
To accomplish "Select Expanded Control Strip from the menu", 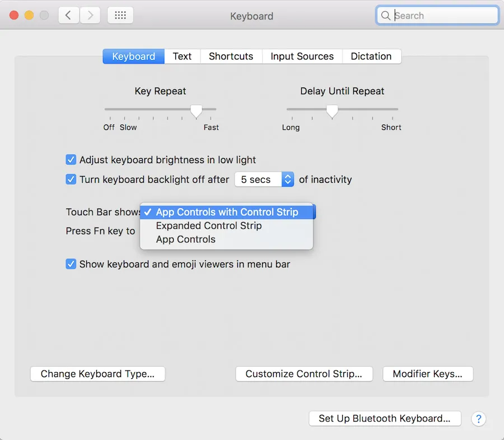I will pos(226,226).
